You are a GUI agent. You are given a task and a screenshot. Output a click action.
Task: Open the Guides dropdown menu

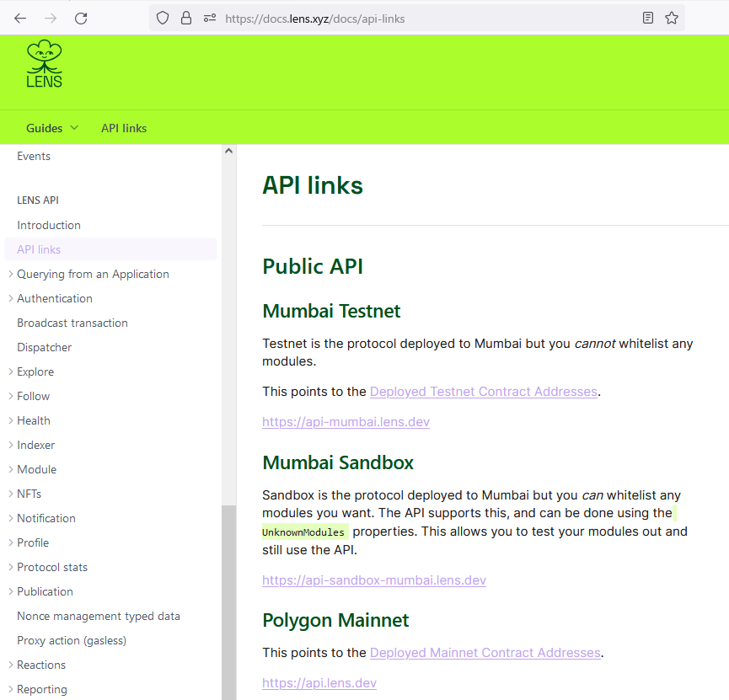coord(52,128)
